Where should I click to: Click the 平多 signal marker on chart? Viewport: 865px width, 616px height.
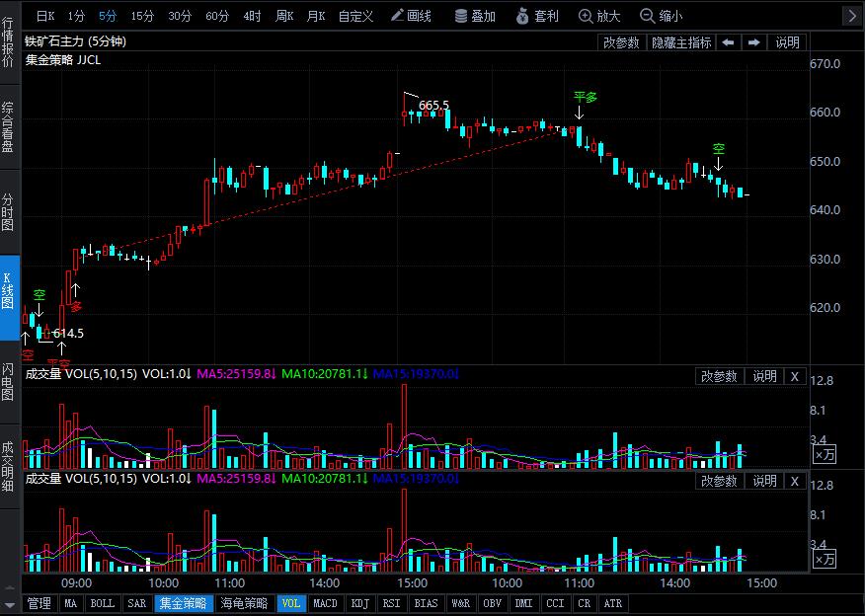coord(586,98)
